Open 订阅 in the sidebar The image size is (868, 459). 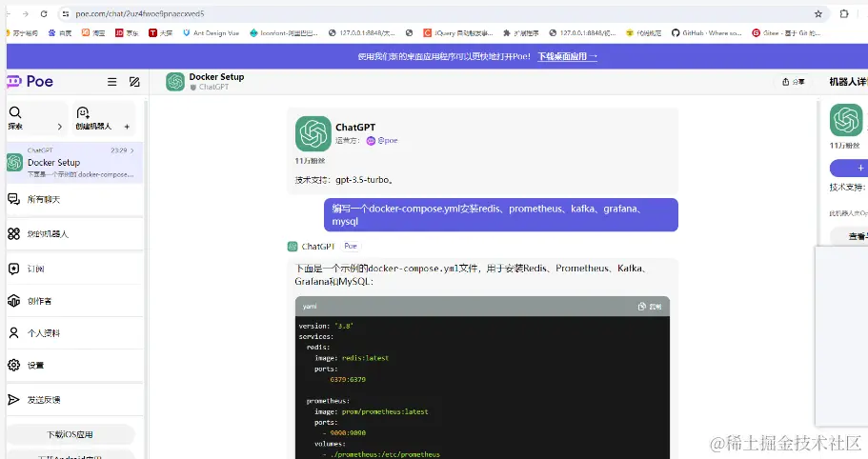coord(74,269)
